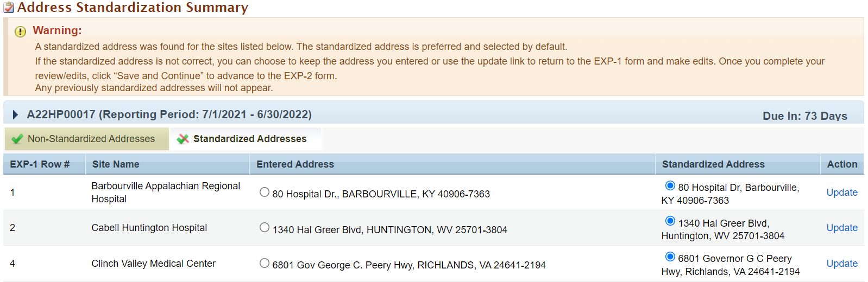Image resolution: width=868 pixels, height=282 pixels.
Task: Open Update link for Barbourville Appalachian Regional Hospital
Action: tap(842, 193)
